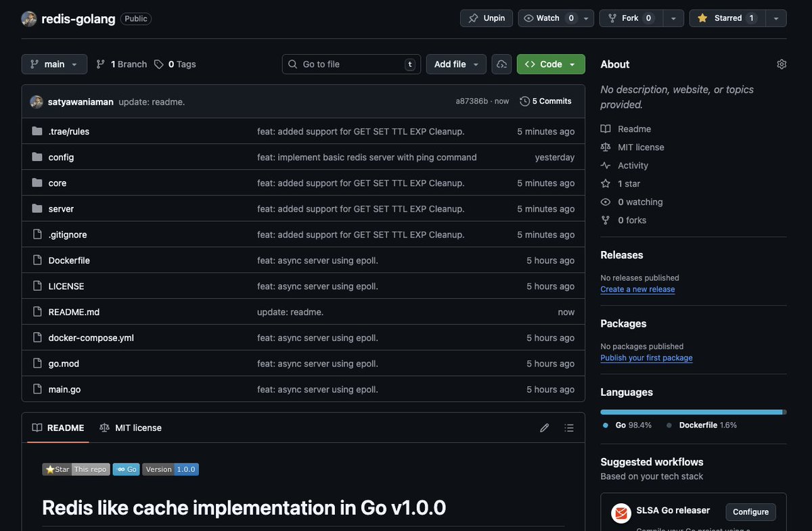Click the Go 98.4% language entry
The width and height of the screenshot is (812, 531).
pos(627,425)
